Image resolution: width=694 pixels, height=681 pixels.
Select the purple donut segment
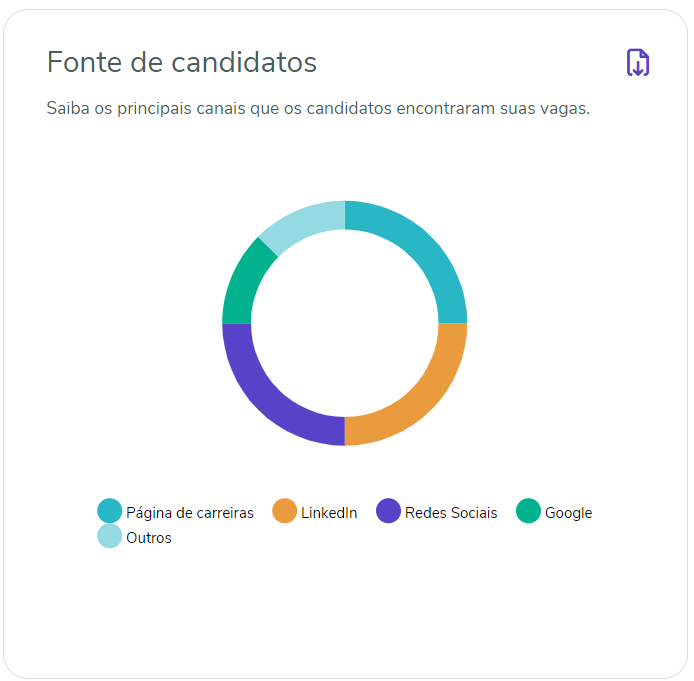pos(268,398)
